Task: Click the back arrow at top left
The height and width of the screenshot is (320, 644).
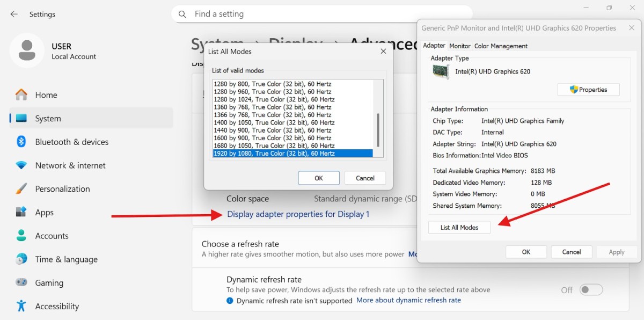Action: coord(13,14)
